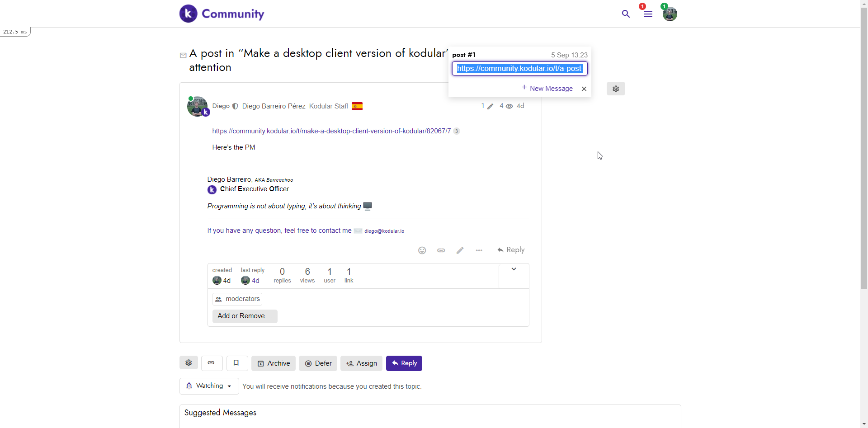Add an emoji reaction to the post
This screenshot has width=868, height=428.
point(422,250)
